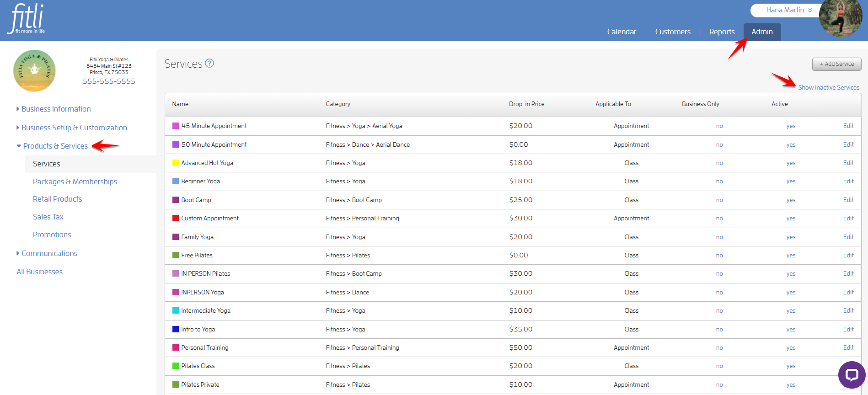This screenshot has width=868, height=395.
Task: Click the Drop-in Price column header
Action: tap(526, 104)
